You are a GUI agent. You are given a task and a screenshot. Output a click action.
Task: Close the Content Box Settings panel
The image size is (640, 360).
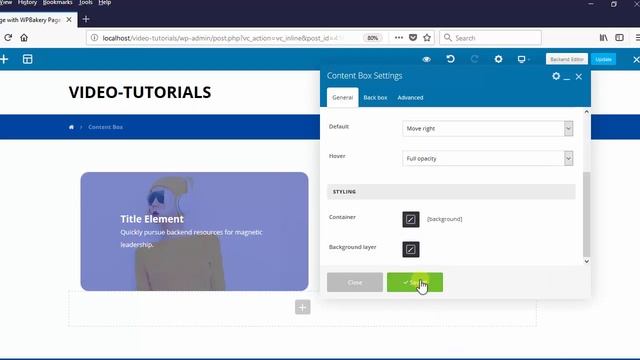pyautogui.click(x=579, y=77)
